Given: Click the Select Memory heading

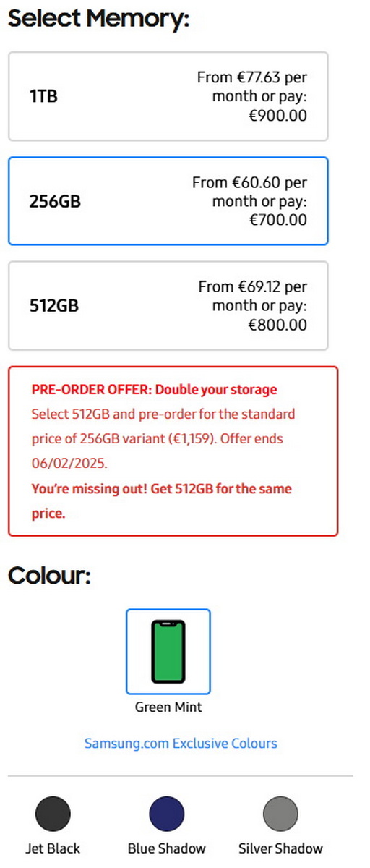Looking at the screenshot, I should pyautogui.click(x=98, y=18).
